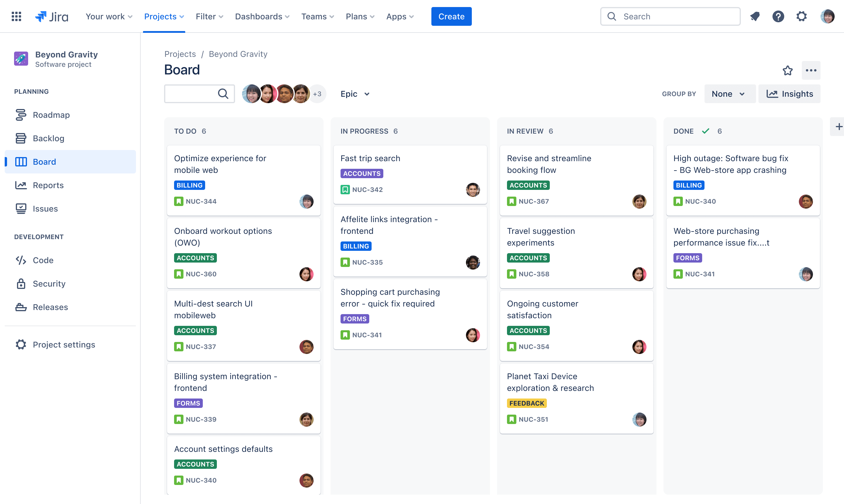Expand the Group By dropdown menu
The width and height of the screenshot is (844, 504).
point(728,93)
